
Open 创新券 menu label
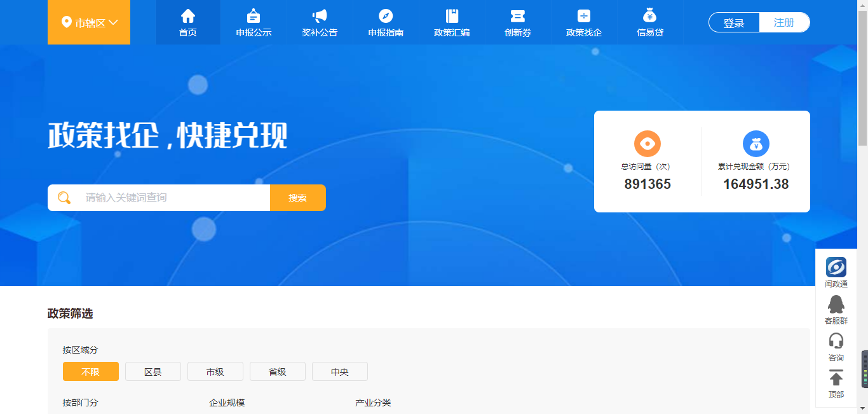[518, 32]
